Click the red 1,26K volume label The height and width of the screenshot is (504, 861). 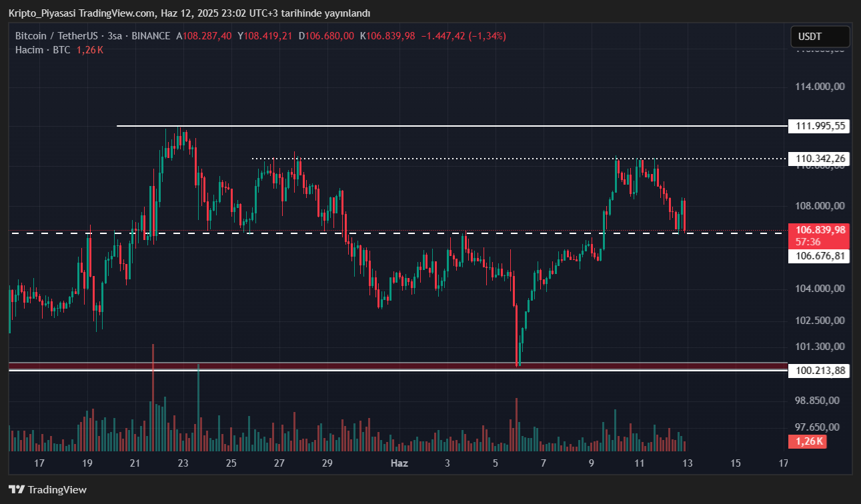[x=808, y=441]
